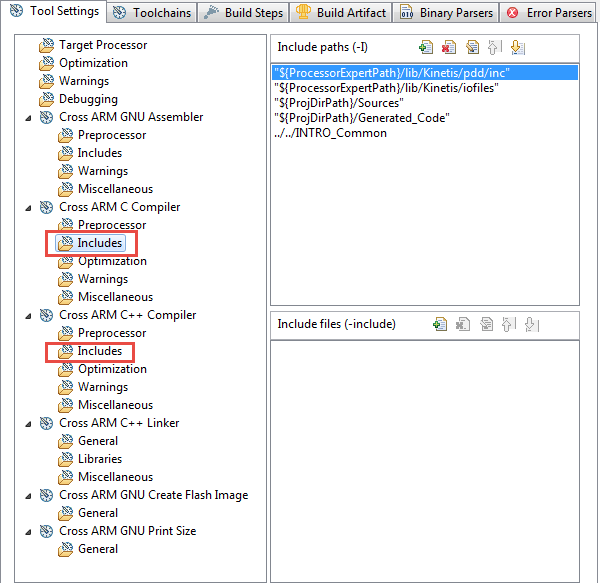Click the Tool Settings tab icon
The height and width of the screenshot is (583, 600).
[16, 11]
